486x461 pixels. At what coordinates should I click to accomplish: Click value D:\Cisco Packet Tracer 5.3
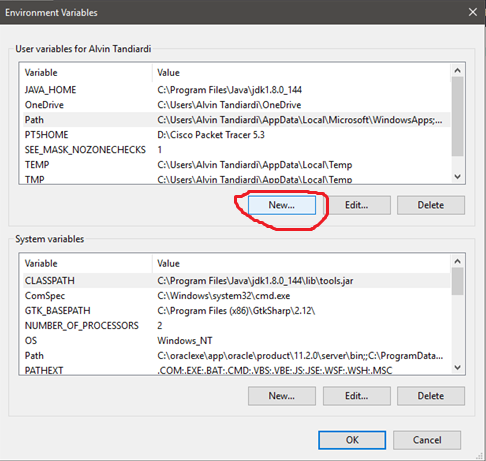(x=211, y=135)
